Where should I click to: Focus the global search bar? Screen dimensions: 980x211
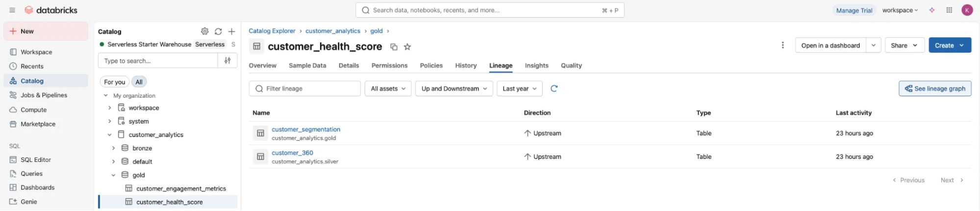[x=490, y=10]
